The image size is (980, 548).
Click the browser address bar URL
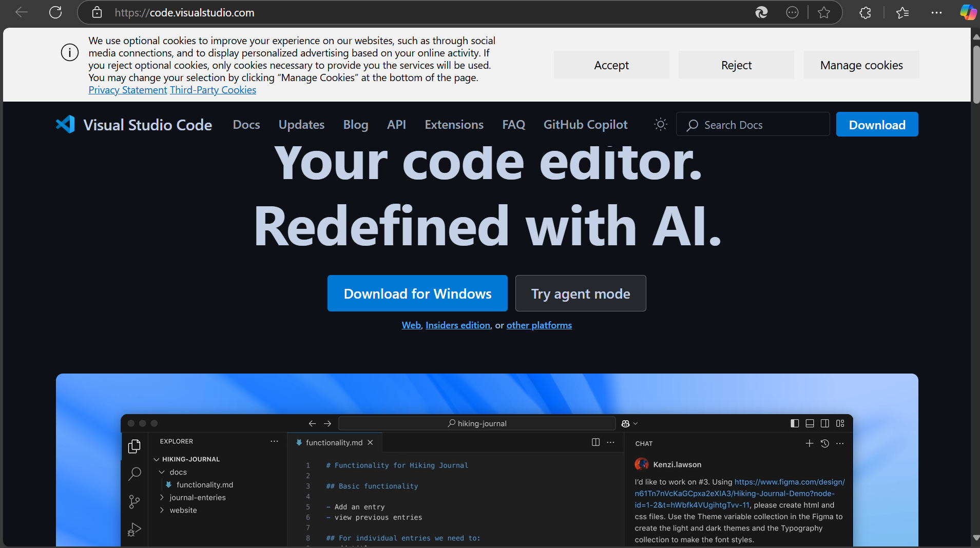(x=184, y=12)
